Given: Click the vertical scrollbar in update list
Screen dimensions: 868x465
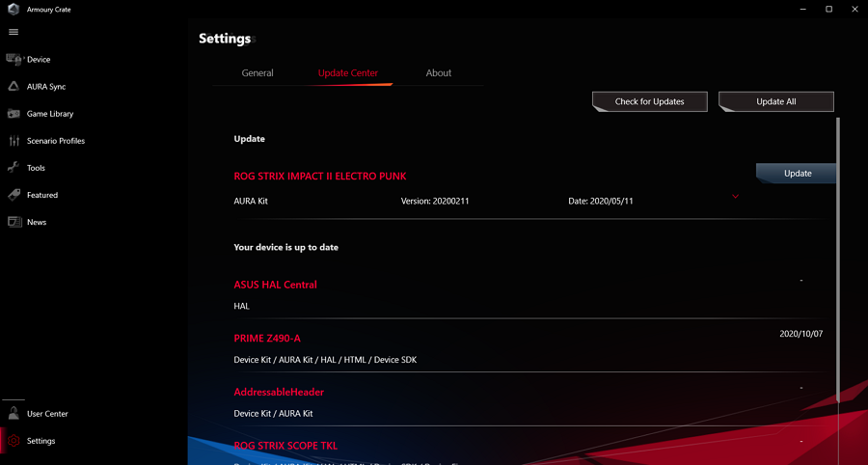Looking at the screenshot, I should pos(838,260).
